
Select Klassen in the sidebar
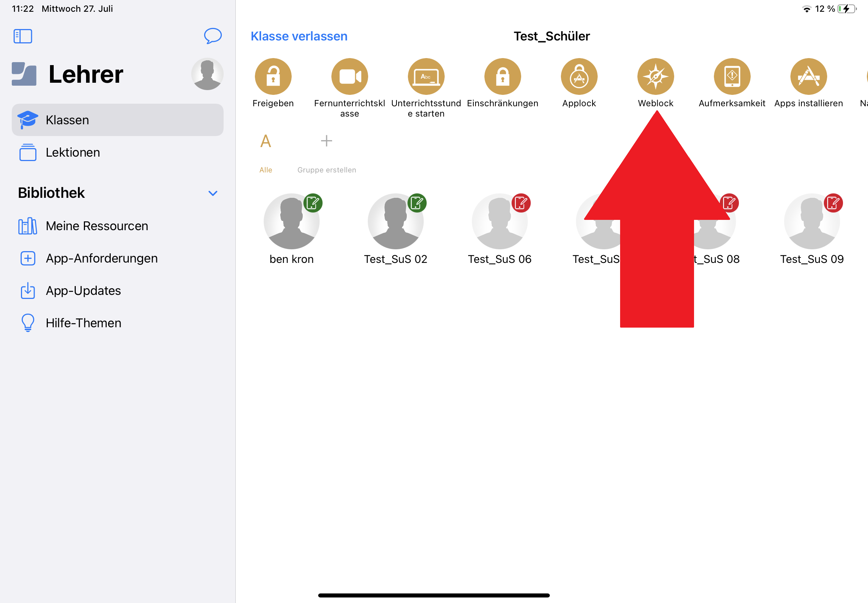click(x=118, y=120)
